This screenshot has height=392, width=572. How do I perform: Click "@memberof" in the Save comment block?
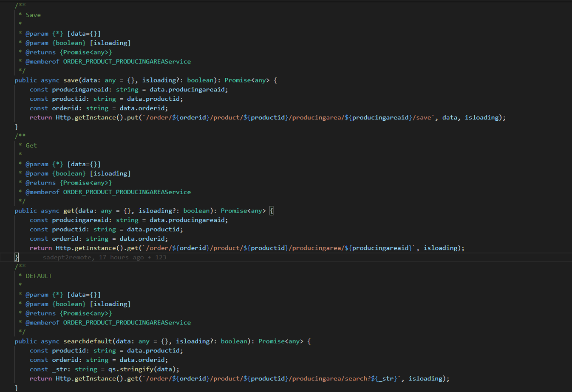coord(42,62)
